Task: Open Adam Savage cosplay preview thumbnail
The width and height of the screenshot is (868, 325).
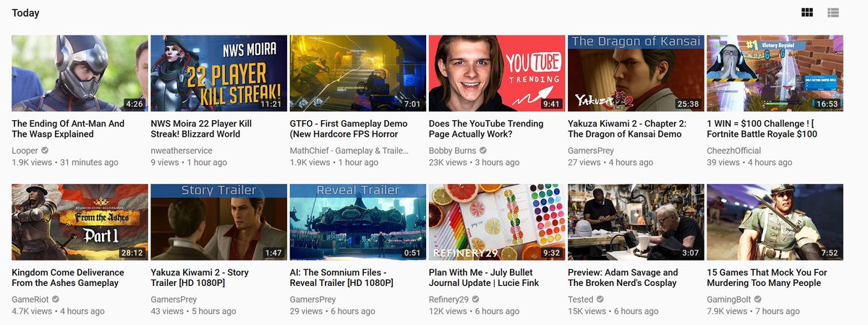Action: click(636, 222)
